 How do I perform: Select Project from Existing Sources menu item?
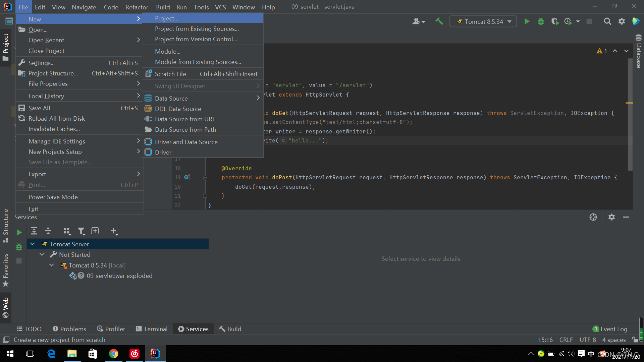coord(196,28)
